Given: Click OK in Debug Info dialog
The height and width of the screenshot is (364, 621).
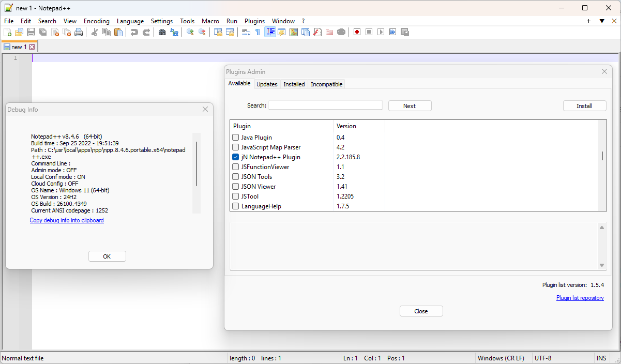Looking at the screenshot, I should pos(107,256).
